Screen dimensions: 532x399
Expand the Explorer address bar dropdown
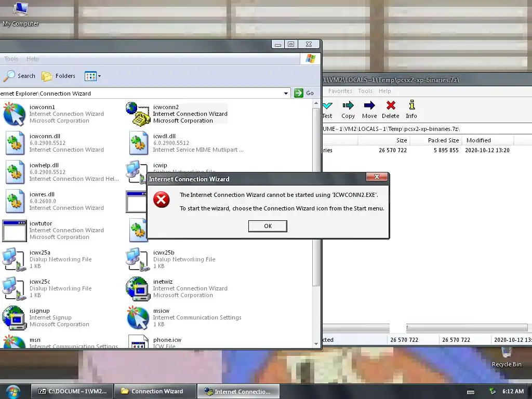pos(286,94)
